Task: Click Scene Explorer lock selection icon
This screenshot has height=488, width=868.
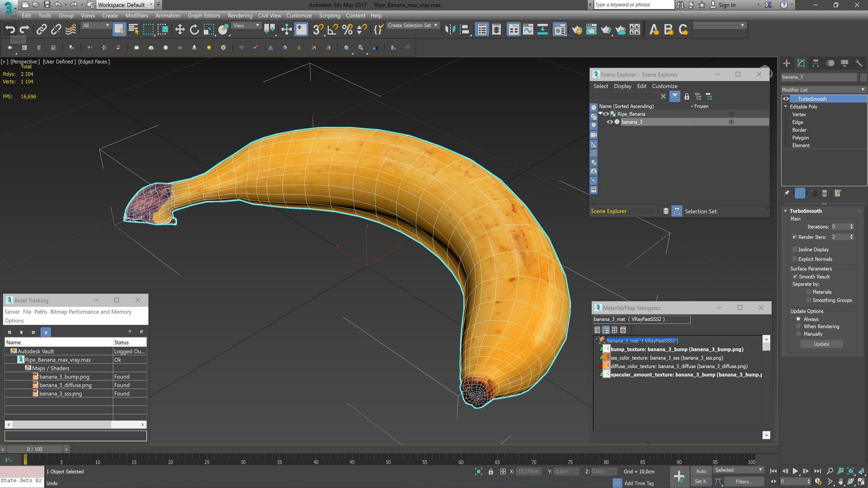Action: (x=687, y=96)
